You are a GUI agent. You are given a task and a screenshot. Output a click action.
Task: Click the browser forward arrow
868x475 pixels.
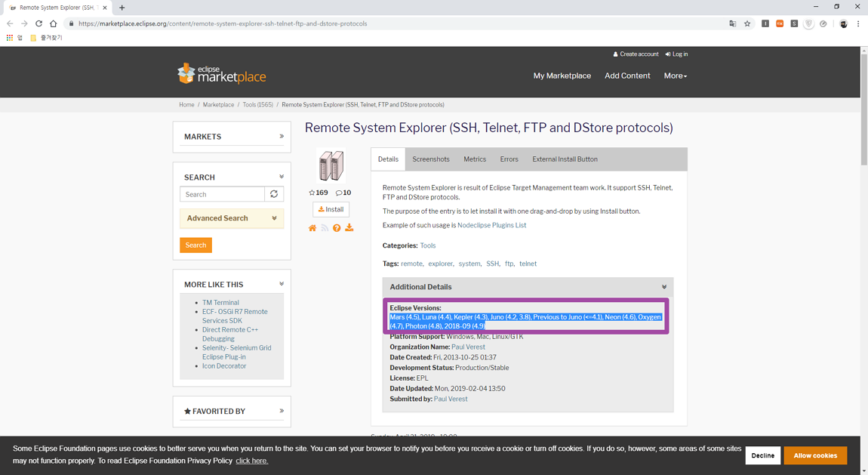click(x=24, y=24)
